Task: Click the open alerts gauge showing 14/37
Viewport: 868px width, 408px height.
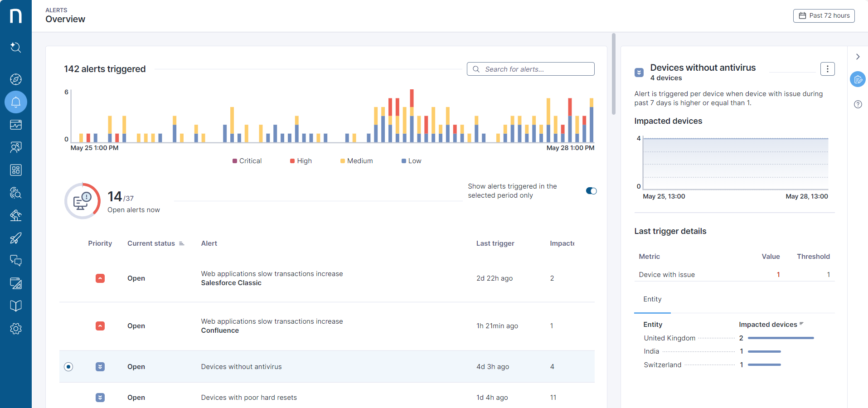Action: point(82,201)
